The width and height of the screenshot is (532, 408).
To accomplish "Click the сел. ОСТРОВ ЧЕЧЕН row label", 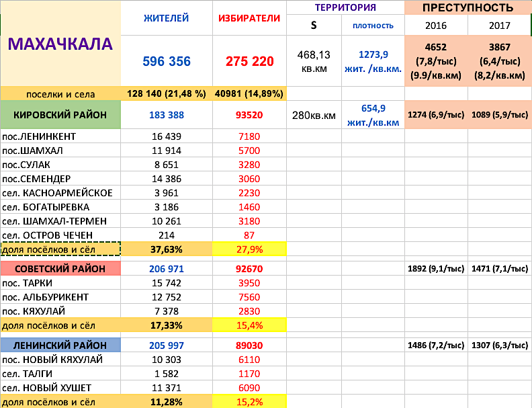I will (60, 235).
